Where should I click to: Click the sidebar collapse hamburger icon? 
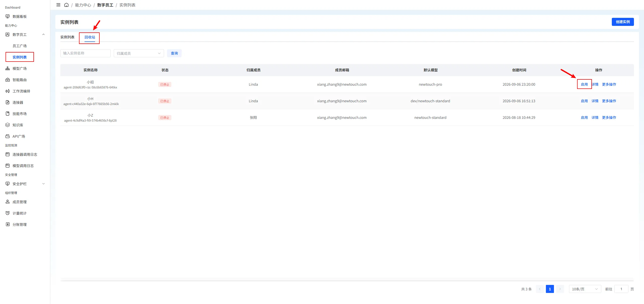58,5
